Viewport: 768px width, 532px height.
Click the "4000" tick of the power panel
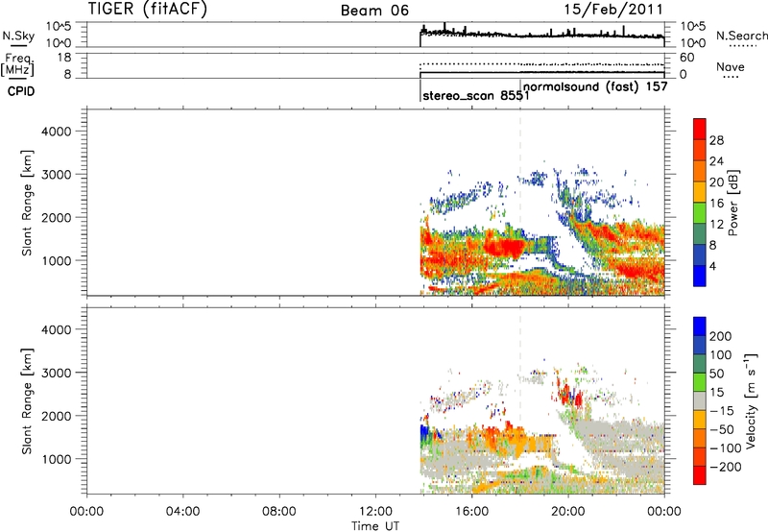pyautogui.click(x=57, y=132)
